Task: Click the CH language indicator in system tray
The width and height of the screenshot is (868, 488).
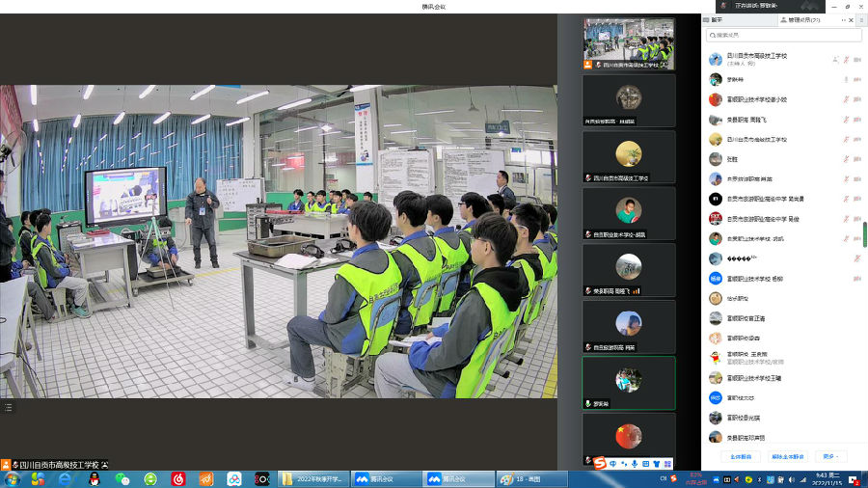Action: tap(664, 478)
